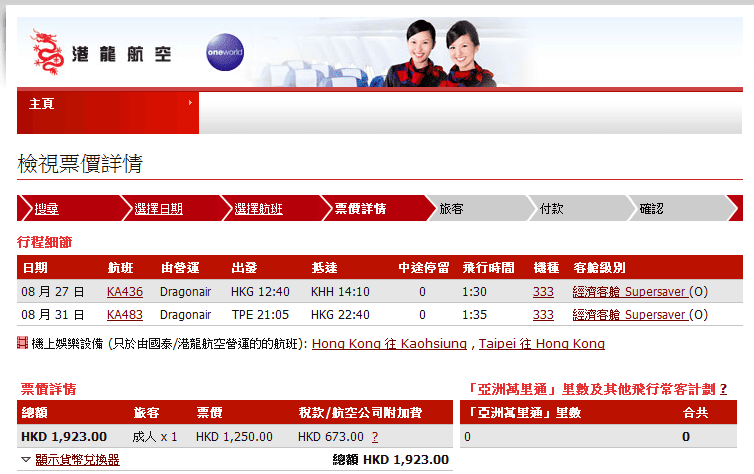This screenshot has width=754, height=474.
Task: Click the Asia Miles help question mark
Action: point(723,389)
